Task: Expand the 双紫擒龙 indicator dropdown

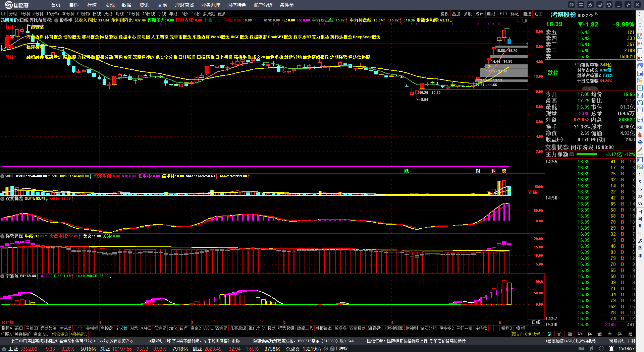Action: pos(2,198)
